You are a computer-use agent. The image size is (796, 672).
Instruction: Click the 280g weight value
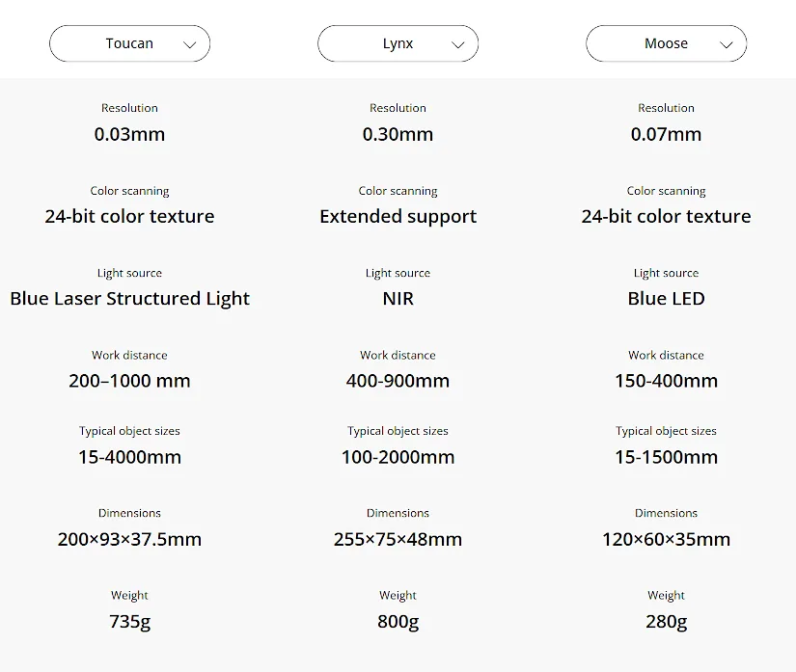pos(666,622)
